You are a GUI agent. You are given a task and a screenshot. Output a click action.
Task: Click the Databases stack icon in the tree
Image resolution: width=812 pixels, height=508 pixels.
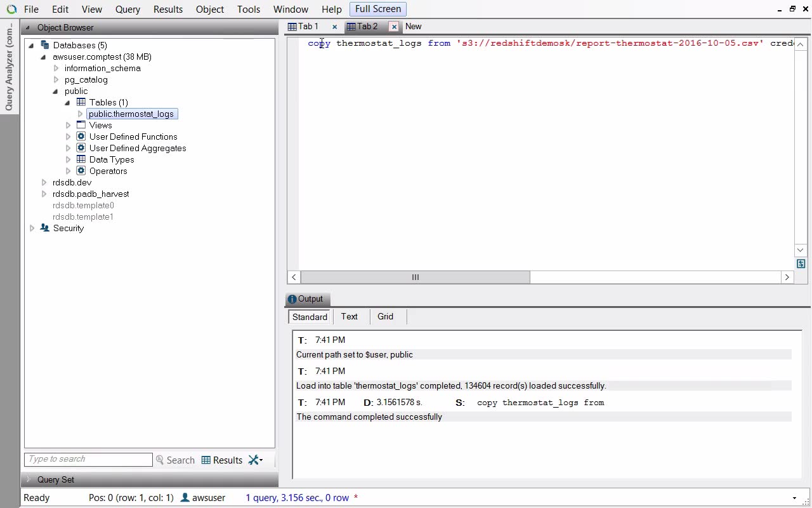pyautogui.click(x=44, y=45)
